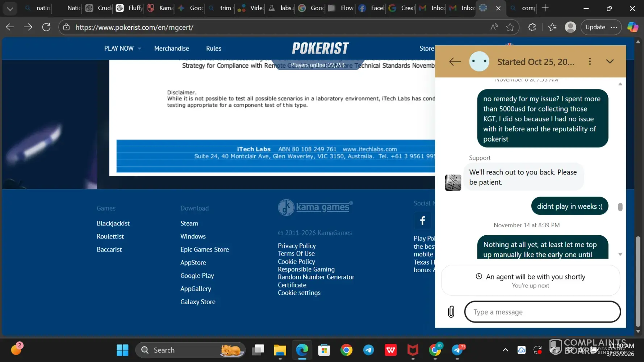The image size is (644, 362).
Task: Open the browser extensions puzzle icon
Action: pos(532,27)
